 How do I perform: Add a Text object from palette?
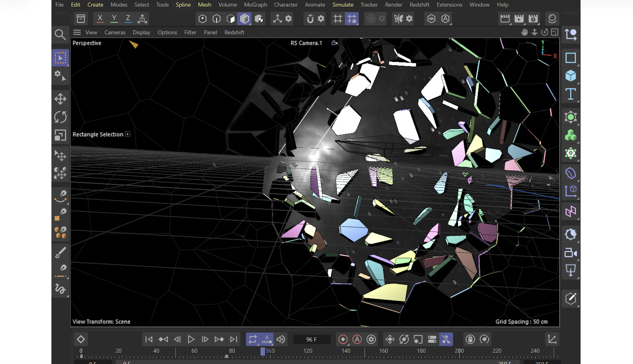571,94
